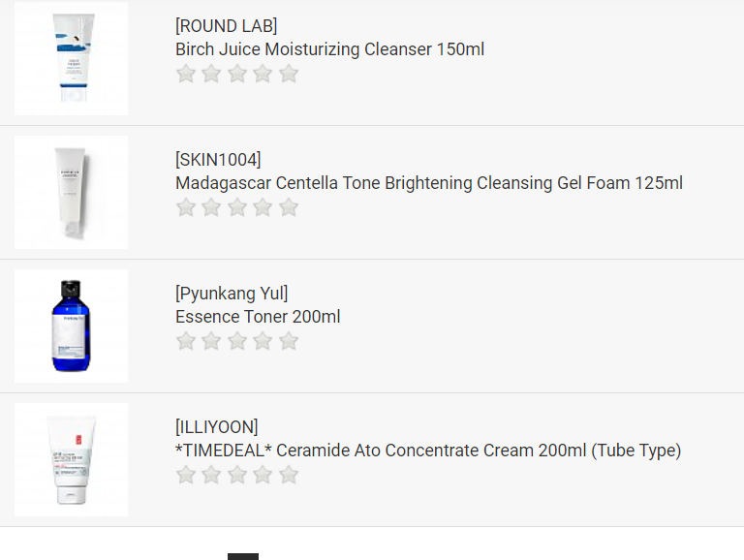Open Essence Toner 200ml product page
Screen dimensions: 744x560
258,317
